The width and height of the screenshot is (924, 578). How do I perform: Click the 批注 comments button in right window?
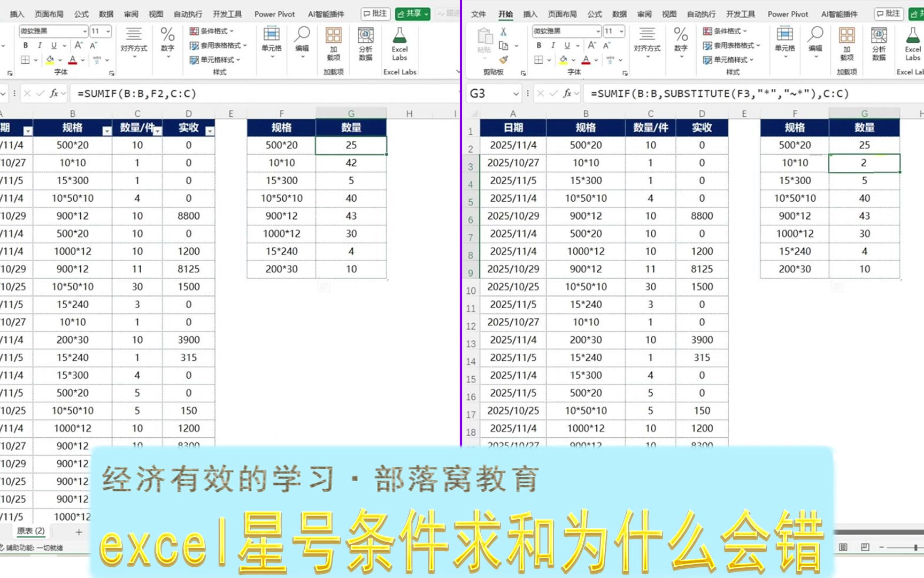[x=889, y=13]
